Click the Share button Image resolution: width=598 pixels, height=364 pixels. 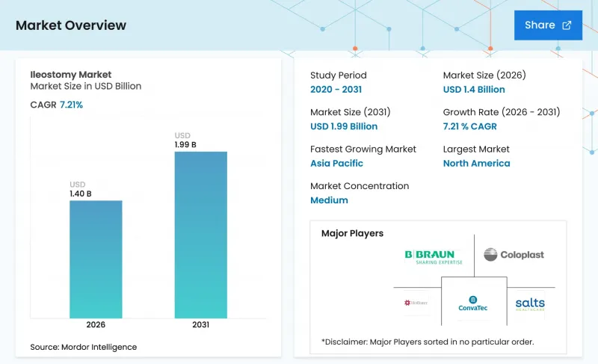[548, 25]
